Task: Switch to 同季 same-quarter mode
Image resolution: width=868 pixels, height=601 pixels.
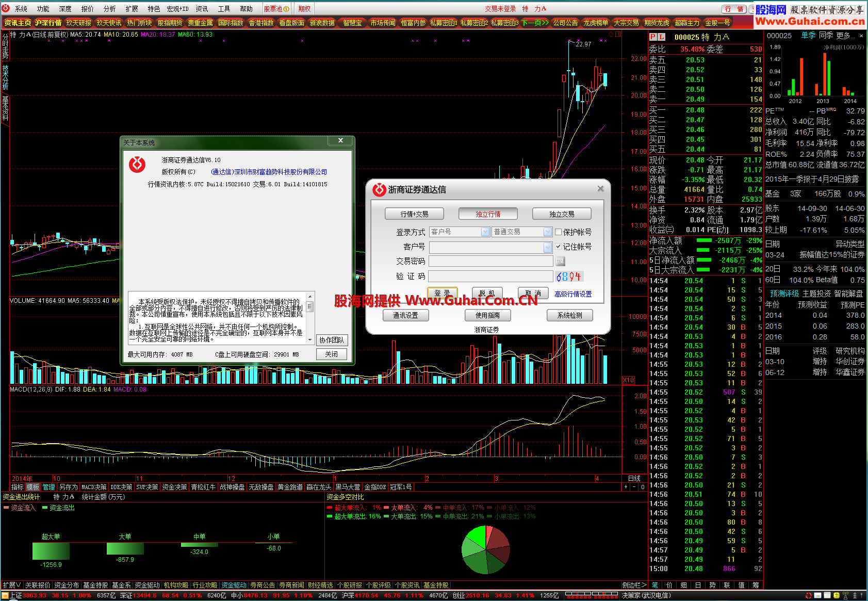Action: pyautogui.click(x=826, y=36)
